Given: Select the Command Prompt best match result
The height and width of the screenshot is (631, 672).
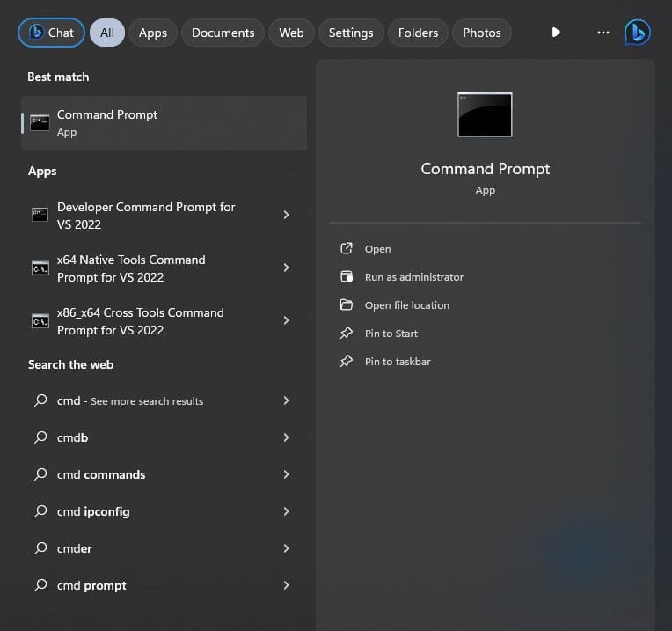Looking at the screenshot, I should click(x=164, y=123).
